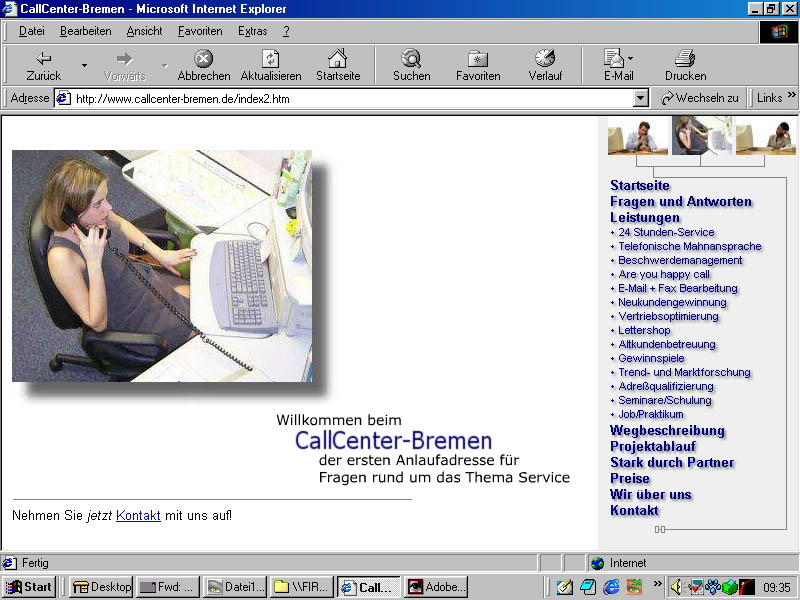Open the Extras menu
The width and height of the screenshot is (800, 600).
point(253,31)
